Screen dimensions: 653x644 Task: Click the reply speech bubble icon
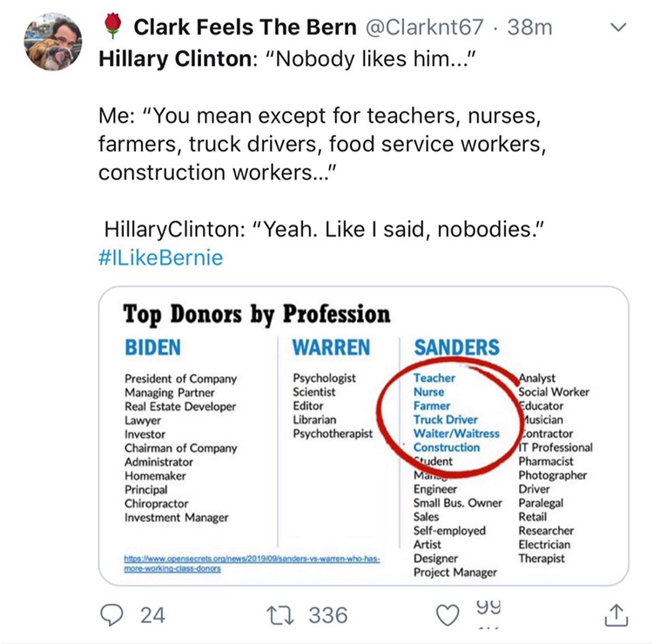coord(111,615)
